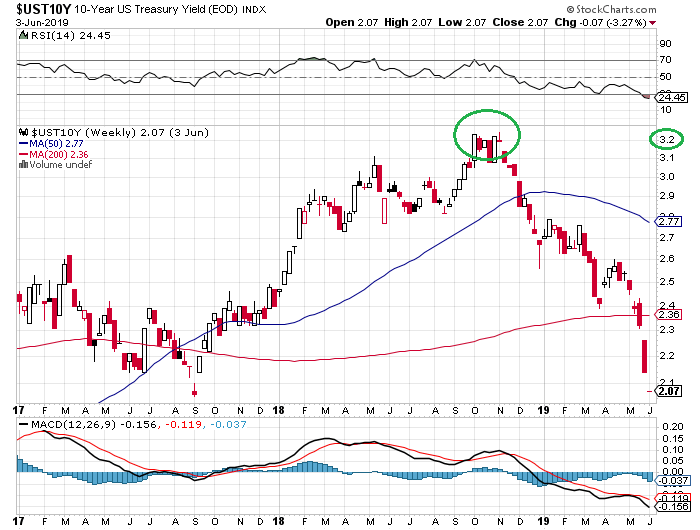Screen dimensions: 700x530
Task: Click the 2.36 MA(200) price tag
Action: (x=668, y=315)
